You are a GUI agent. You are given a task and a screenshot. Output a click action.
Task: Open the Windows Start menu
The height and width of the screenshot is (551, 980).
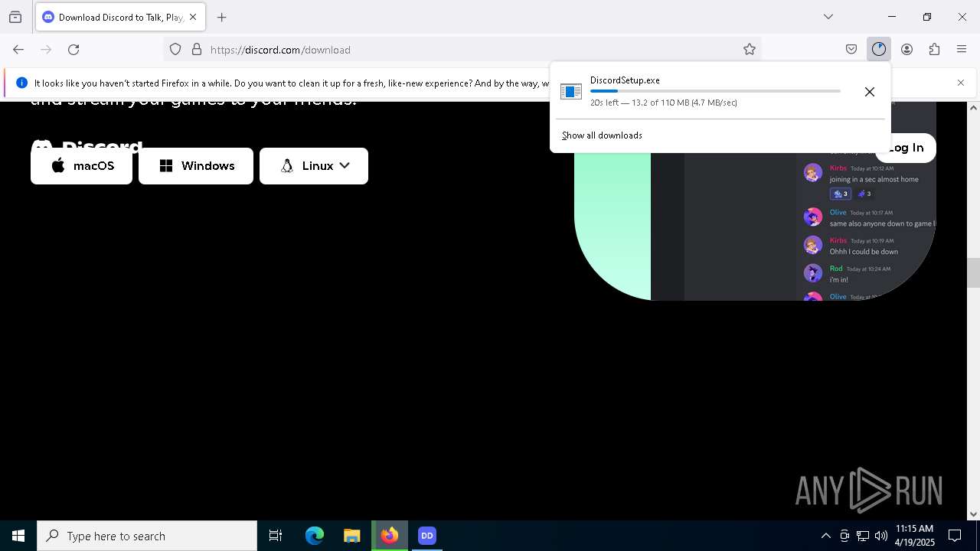coord(18,536)
